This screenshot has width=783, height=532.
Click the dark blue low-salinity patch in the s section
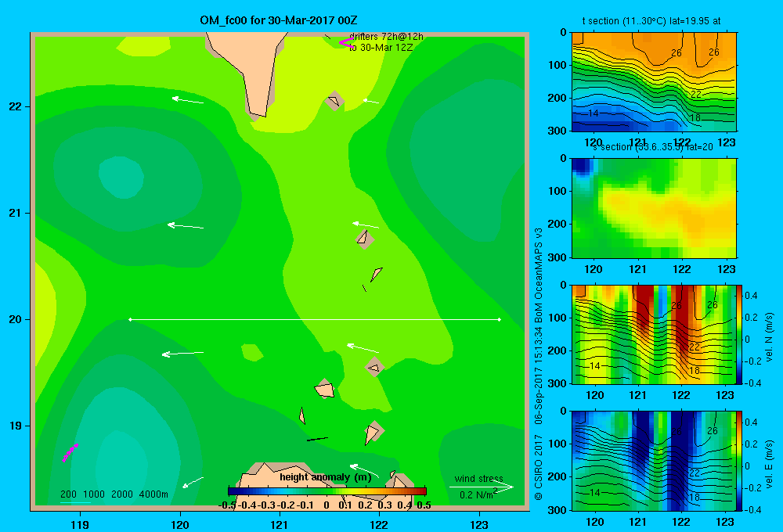tap(582, 167)
